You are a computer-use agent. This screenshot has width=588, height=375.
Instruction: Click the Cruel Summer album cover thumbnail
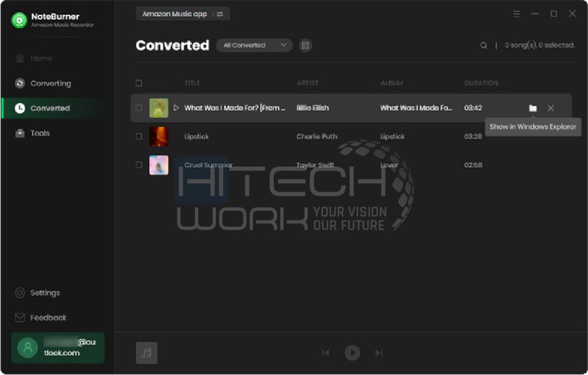(158, 165)
